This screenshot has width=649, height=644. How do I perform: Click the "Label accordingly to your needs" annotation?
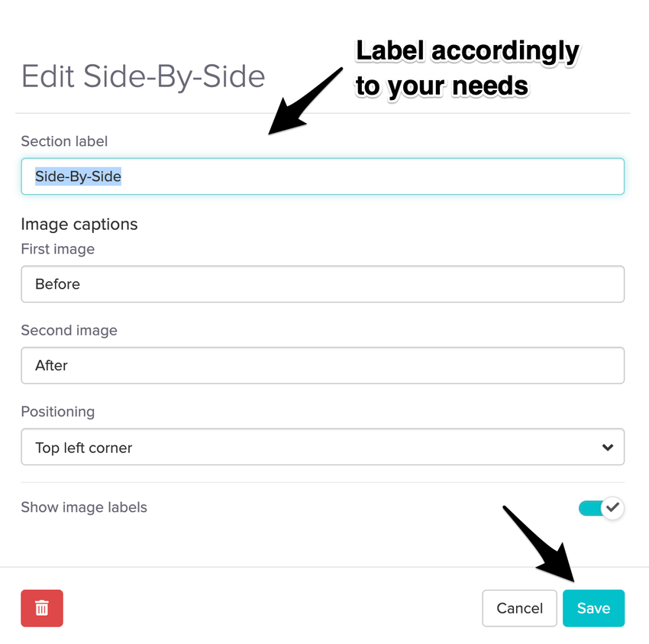(467, 68)
